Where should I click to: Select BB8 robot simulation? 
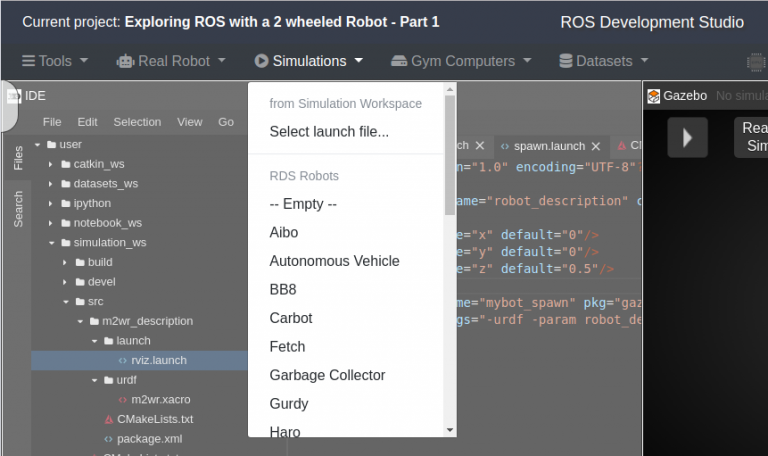[x=283, y=289]
